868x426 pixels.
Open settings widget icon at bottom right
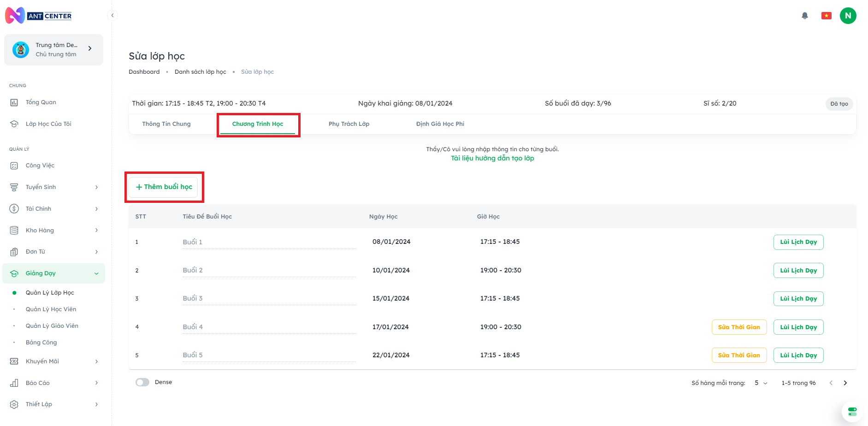point(852,411)
